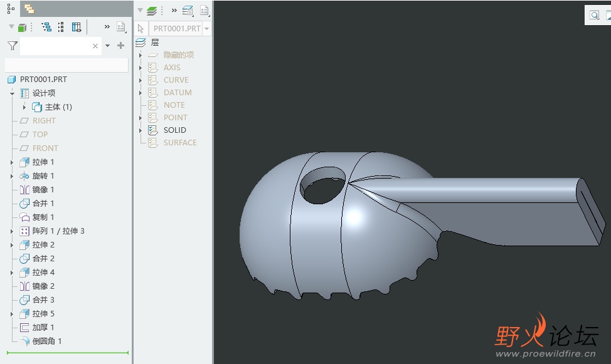Open model tree overflow chevron menu
The height and width of the screenshot is (364, 611).
tap(107, 27)
